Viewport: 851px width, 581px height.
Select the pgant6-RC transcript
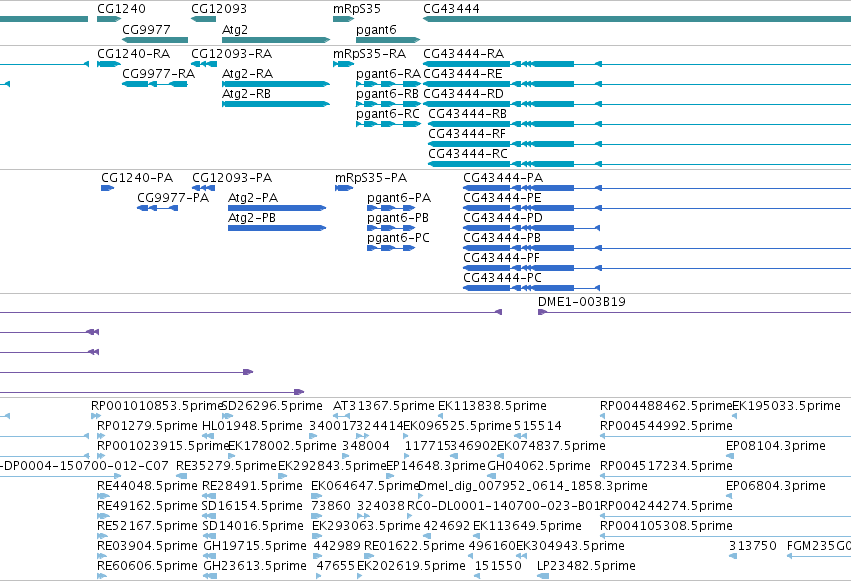(x=388, y=124)
